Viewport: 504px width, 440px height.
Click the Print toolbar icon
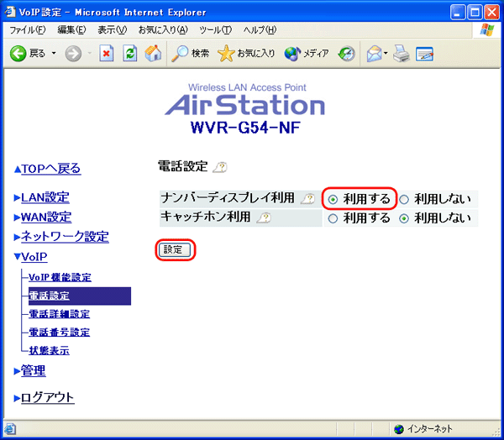coord(402,54)
